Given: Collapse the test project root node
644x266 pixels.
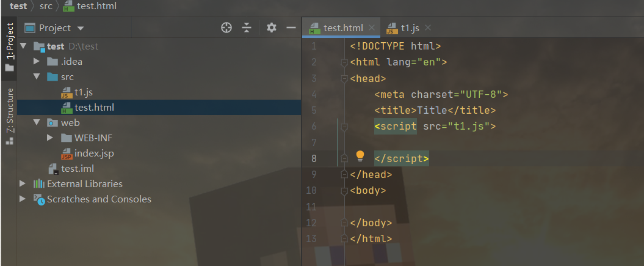Looking at the screenshot, I should pos(23,46).
